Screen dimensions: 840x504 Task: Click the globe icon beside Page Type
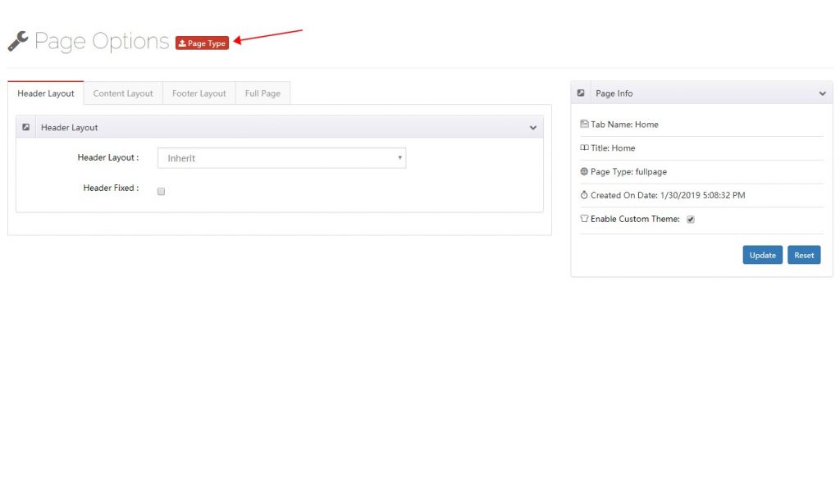584,171
